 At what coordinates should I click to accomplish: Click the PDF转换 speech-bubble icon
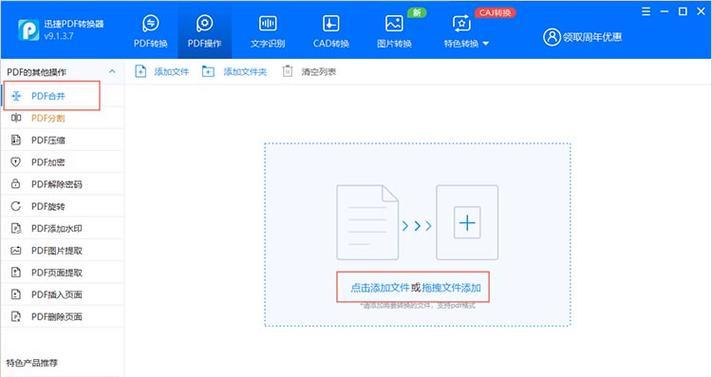(150, 23)
